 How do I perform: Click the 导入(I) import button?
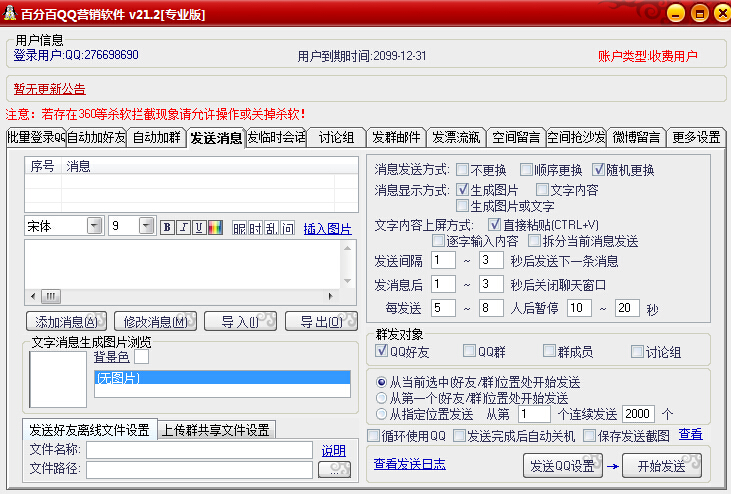pyautogui.click(x=241, y=321)
